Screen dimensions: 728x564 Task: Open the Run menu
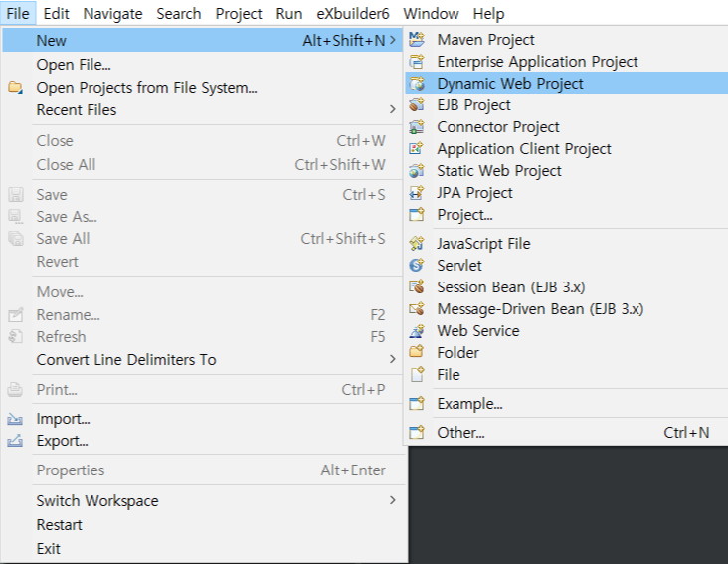[x=289, y=14]
